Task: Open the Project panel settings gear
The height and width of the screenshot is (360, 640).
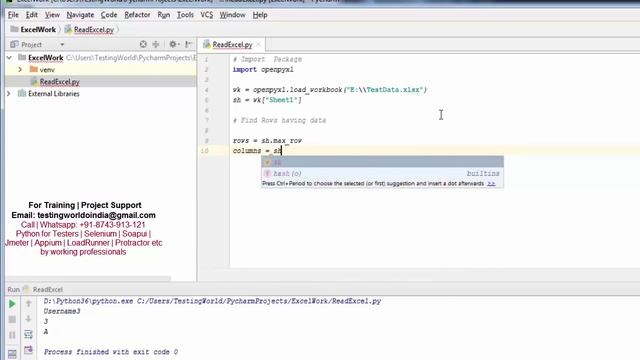Action: 174,44
